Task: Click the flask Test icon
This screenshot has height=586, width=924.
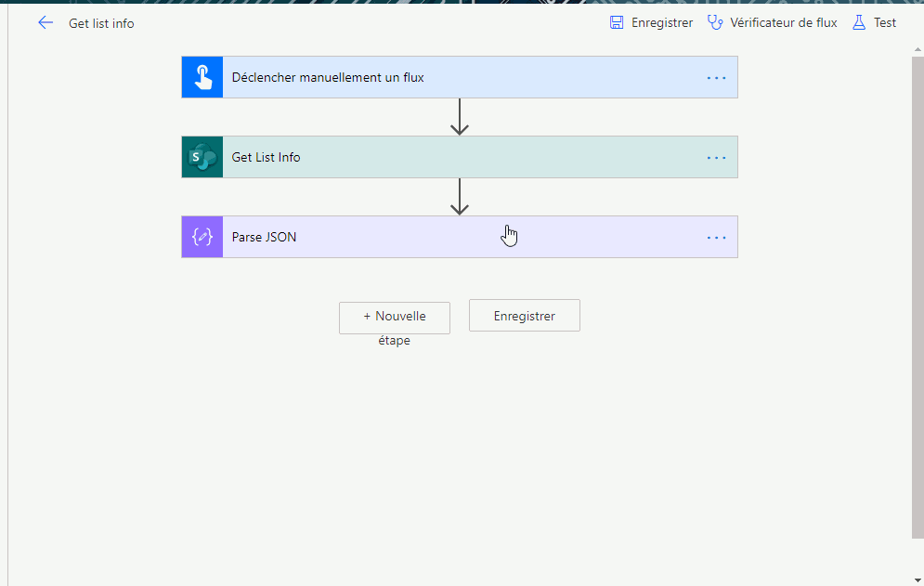Action: pyautogui.click(x=859, y=22)
